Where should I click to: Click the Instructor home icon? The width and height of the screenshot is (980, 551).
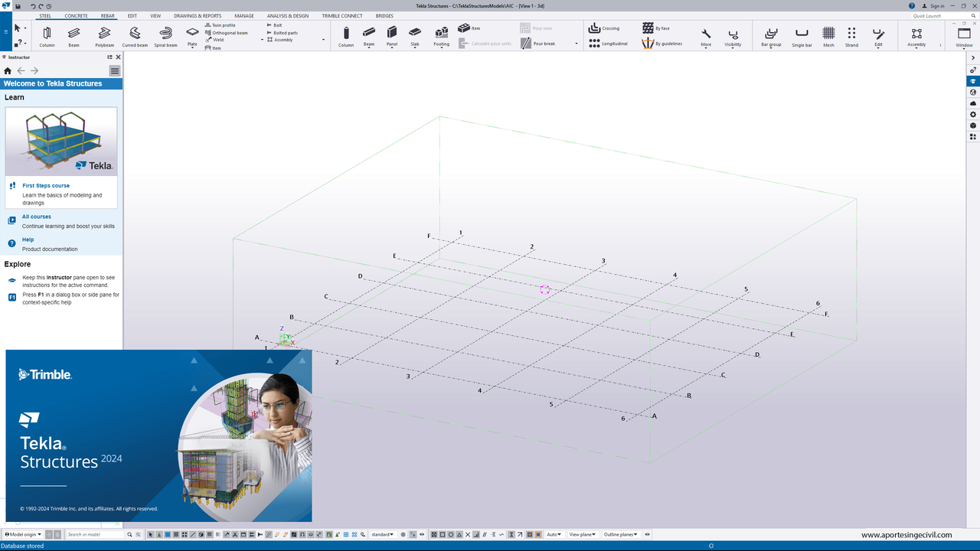(x=8, y=70)
